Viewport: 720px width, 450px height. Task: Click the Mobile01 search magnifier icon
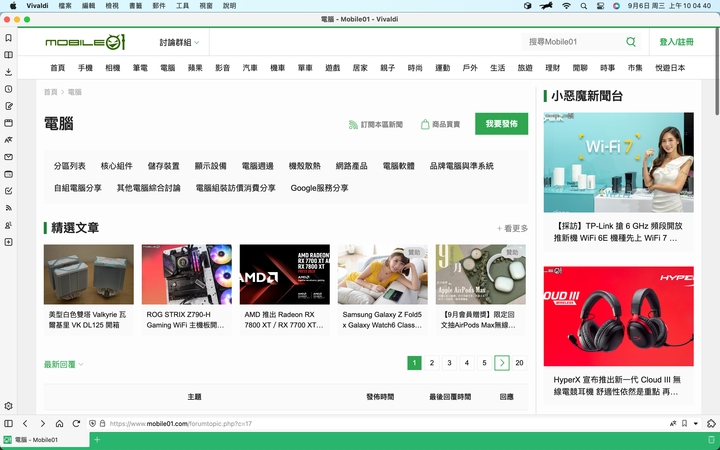pos(631,42)
